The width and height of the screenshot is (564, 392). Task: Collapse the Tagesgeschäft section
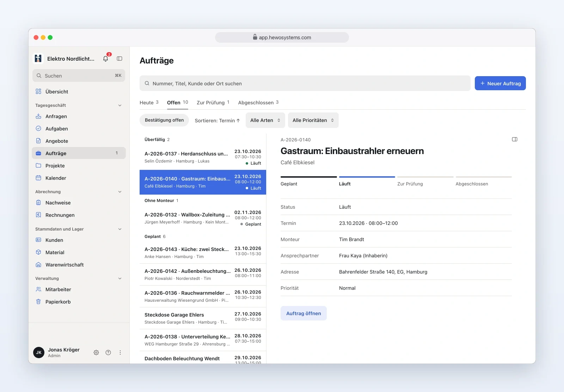pyautogui.click(x=120, y=105)
